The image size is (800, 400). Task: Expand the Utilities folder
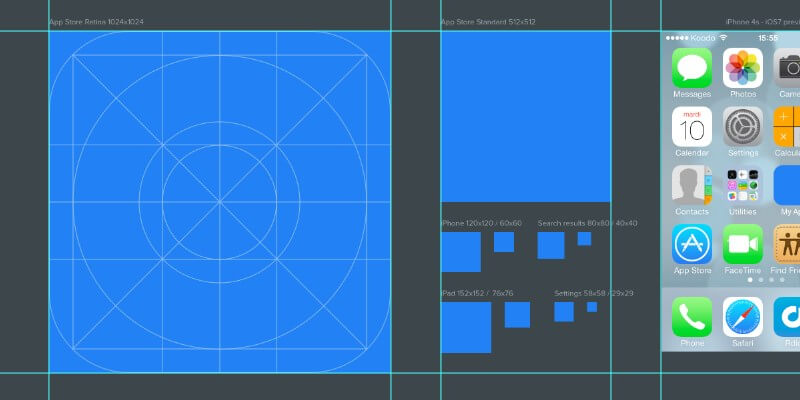click(x=743, y=185)
